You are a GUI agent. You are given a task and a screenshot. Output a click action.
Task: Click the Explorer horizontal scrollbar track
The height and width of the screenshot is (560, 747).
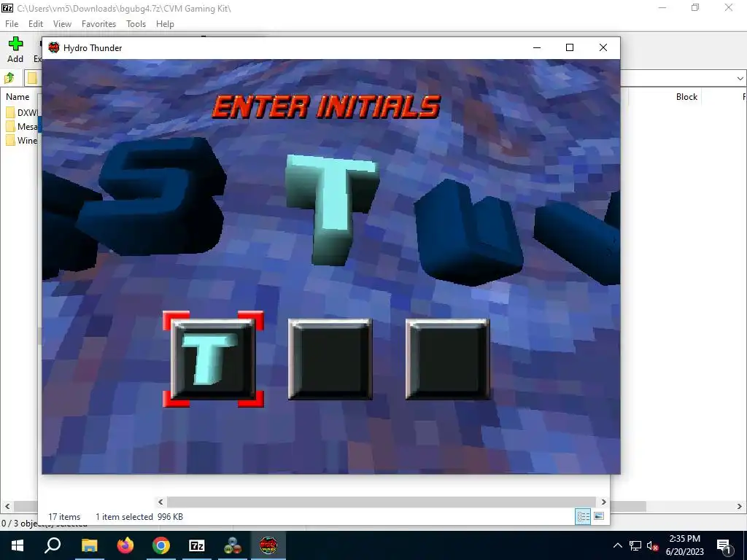[381, 502]
